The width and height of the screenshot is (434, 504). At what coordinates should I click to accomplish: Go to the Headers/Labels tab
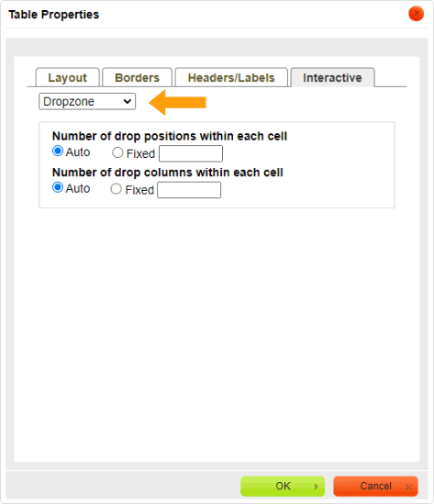231,77
